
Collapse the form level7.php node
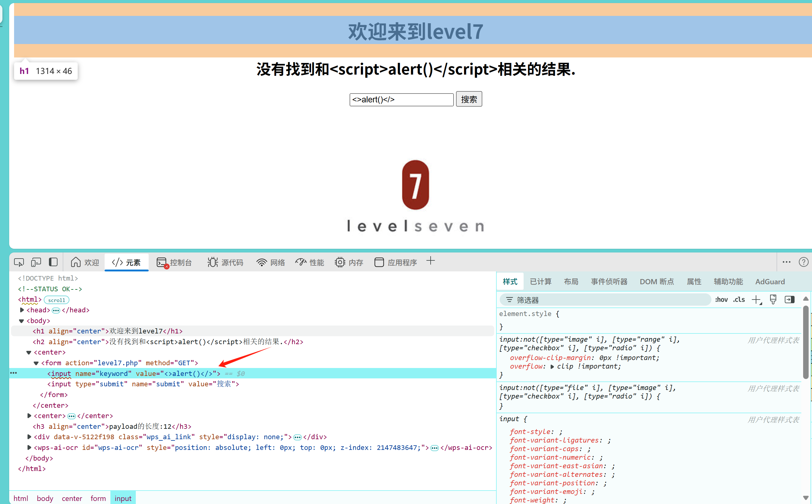click(x=36, y=363)
